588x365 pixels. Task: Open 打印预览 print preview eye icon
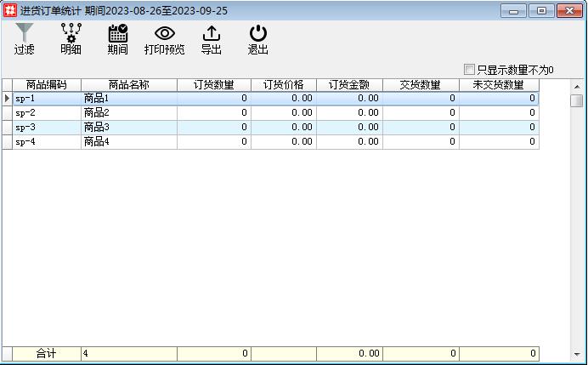click(x=164, y=33)
